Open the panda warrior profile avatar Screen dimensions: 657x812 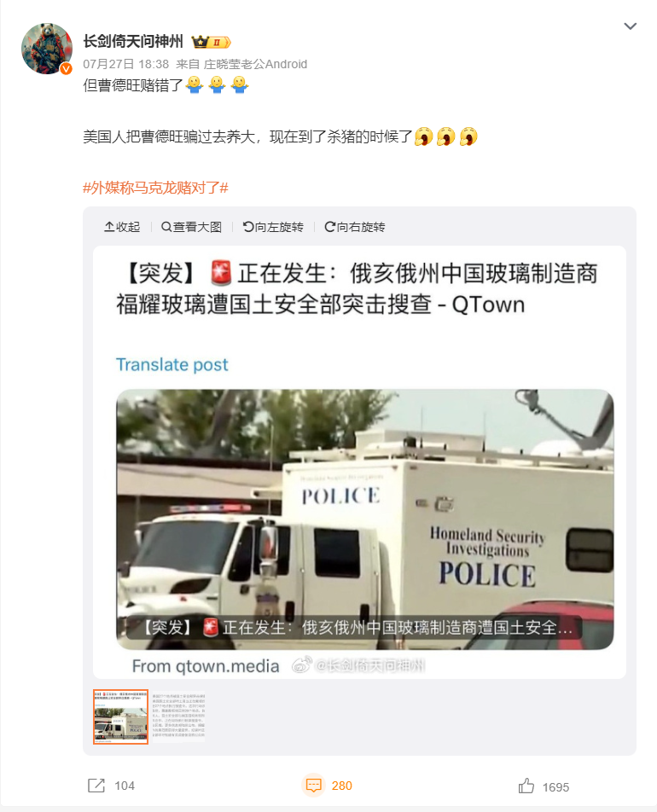[x=47, y=49]
